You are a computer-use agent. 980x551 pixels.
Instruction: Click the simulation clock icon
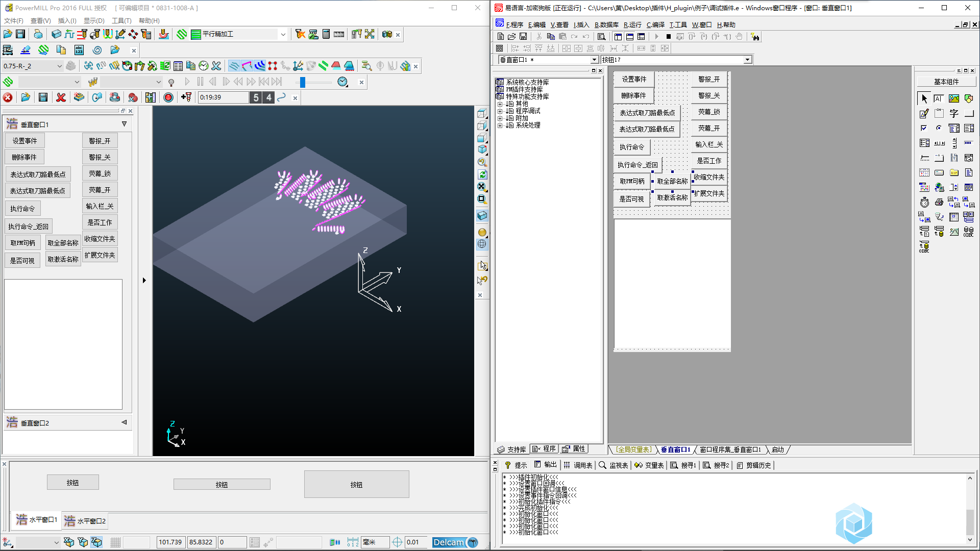342,82
